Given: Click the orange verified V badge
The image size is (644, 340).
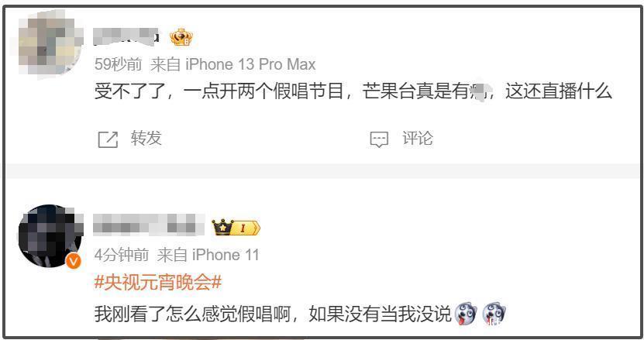Looking at the screenshot, I should pyautogui.click(x=73, y=261).
